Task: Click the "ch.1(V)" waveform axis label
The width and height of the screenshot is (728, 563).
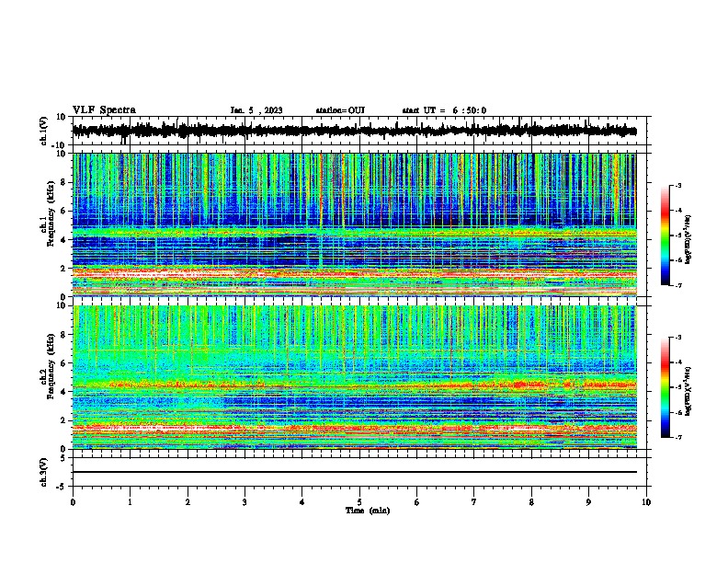Action: [44, 131]
